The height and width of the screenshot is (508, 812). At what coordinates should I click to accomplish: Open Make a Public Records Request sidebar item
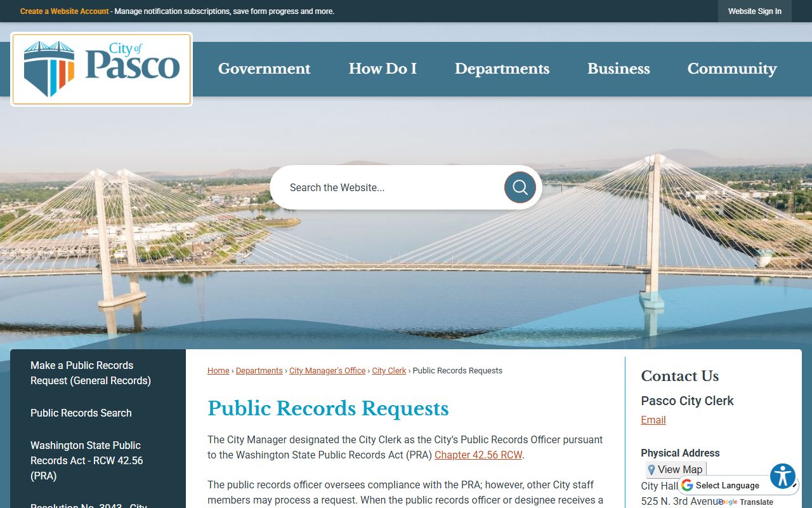(98, 373)
